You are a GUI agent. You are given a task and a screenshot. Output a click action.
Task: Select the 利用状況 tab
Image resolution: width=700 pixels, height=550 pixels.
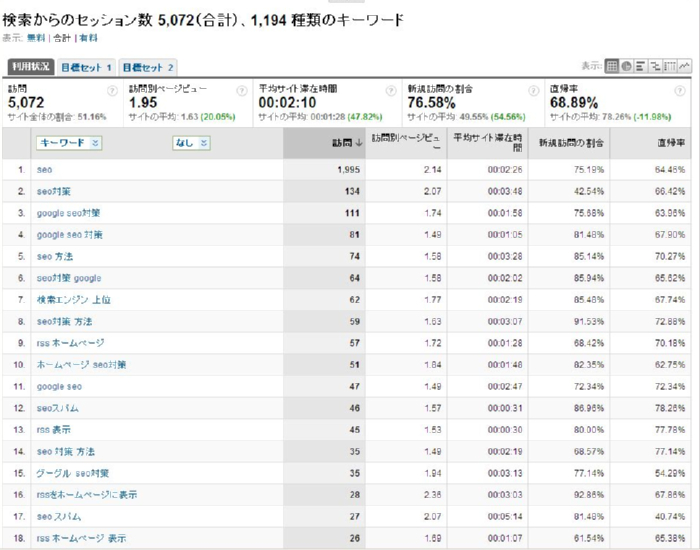(x=31, y=67)
